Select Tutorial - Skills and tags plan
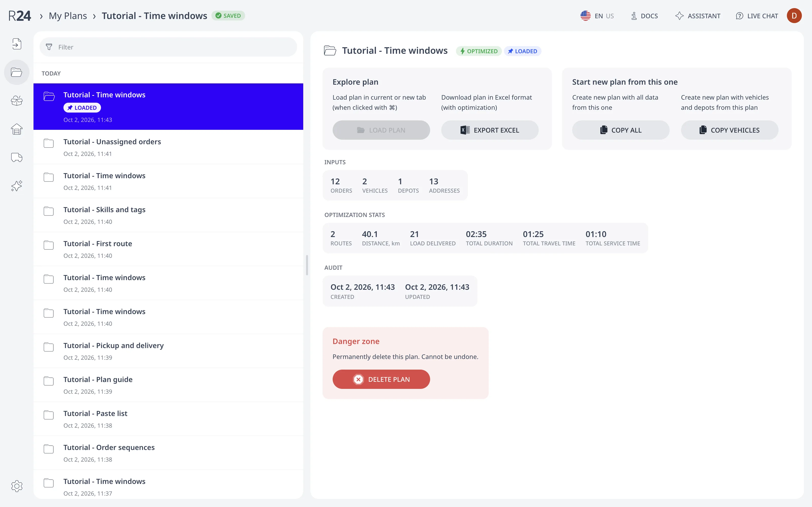 pyautogui.click(x=168, y=215)
